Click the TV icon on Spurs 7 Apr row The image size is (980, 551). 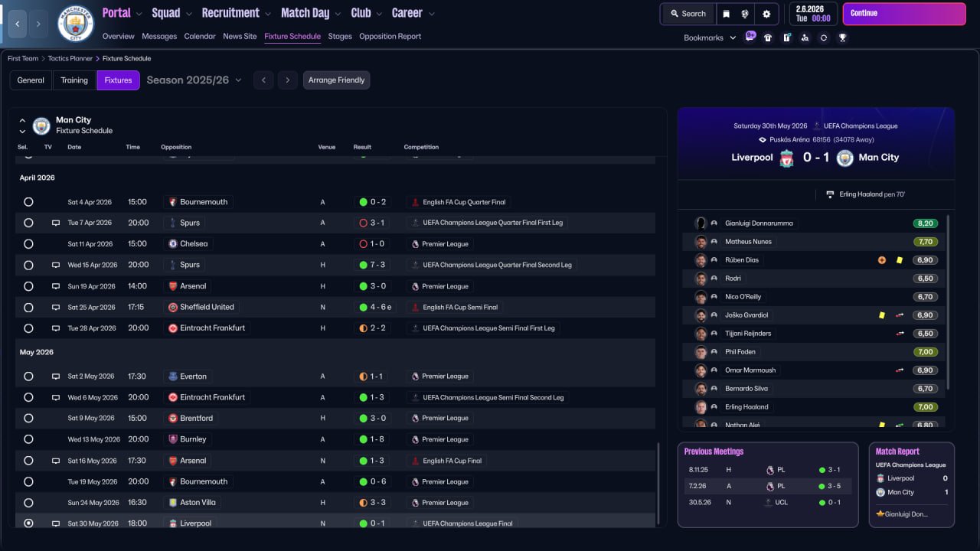pos(56,223)
